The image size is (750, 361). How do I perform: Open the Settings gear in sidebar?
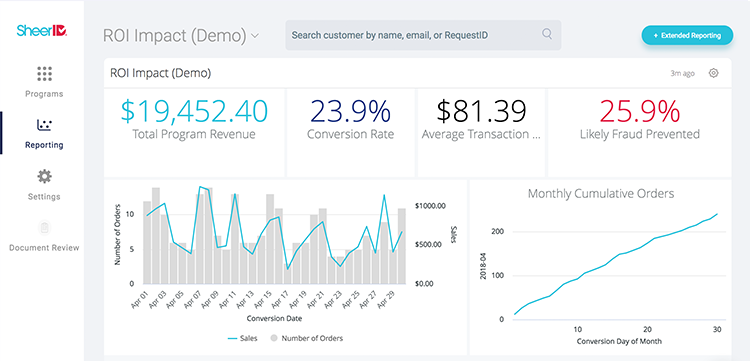[x=44, y=177]
